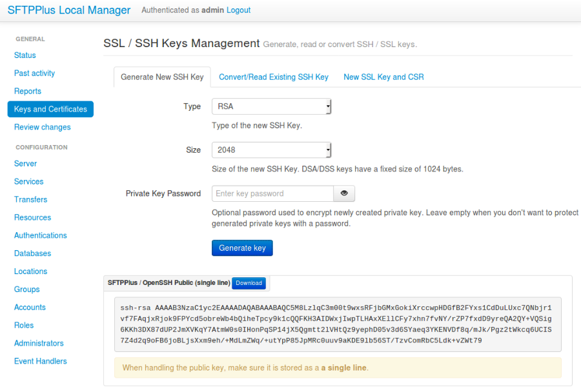The image size is (581, 392).
Task: Open the Status page
Action: click(x=25, y=55)
